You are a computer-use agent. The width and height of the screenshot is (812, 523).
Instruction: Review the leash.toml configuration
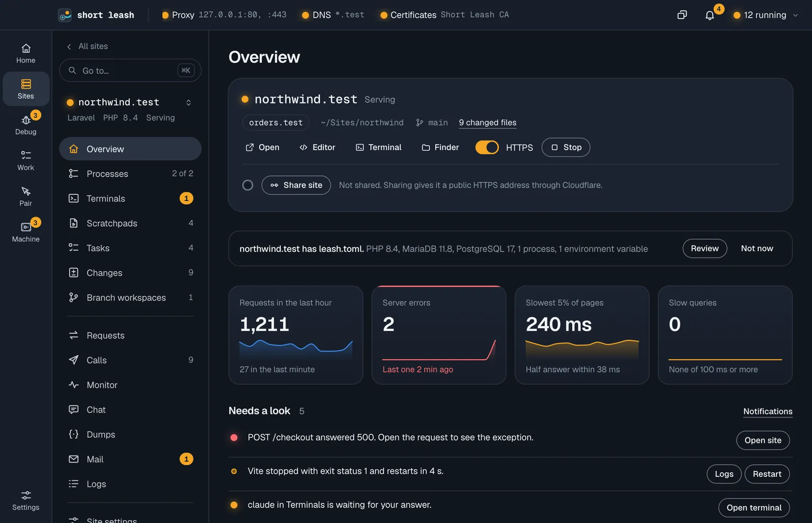(x=705, y=249)
